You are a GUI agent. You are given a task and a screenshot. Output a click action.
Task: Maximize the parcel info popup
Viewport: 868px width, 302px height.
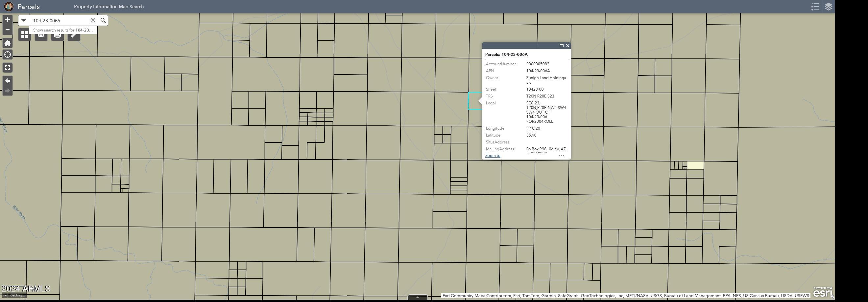point(561,46)
